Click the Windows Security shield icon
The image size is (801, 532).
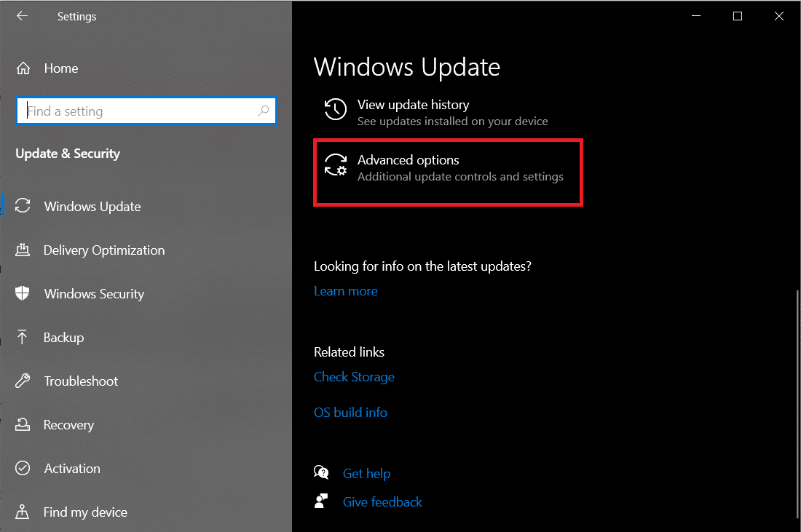(23, 293)
